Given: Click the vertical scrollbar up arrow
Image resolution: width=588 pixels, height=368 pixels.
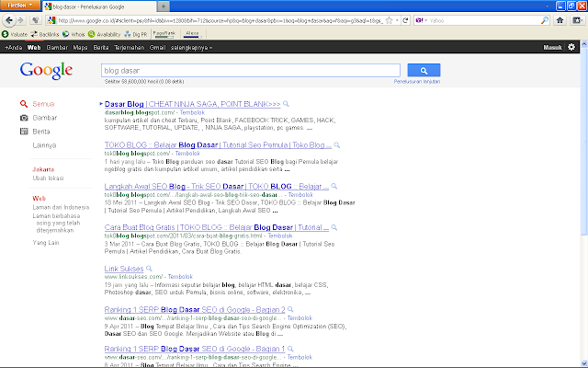Looking at the screenshot, I should pos(584,44).
